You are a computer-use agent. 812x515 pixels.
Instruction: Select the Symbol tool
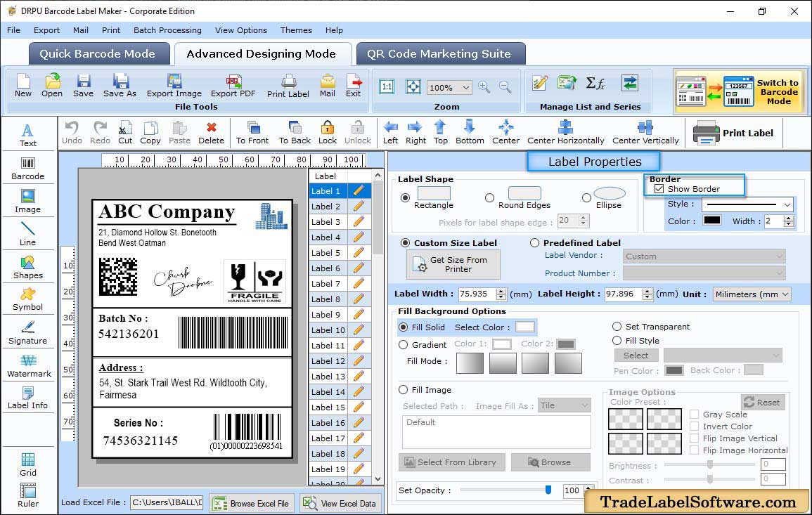(x=28, y=300)
